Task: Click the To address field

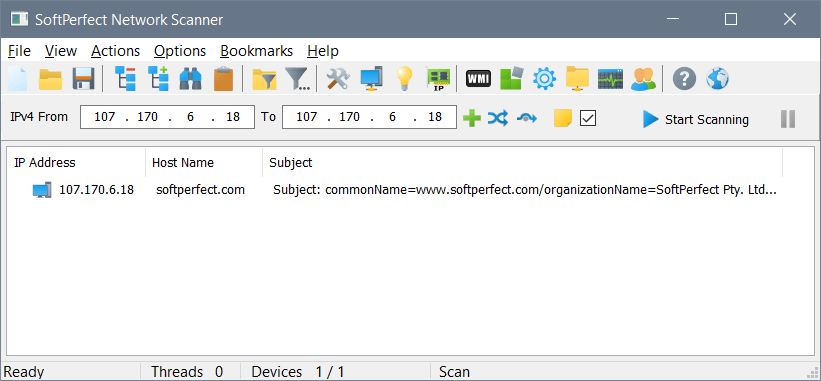Action: 370,117
